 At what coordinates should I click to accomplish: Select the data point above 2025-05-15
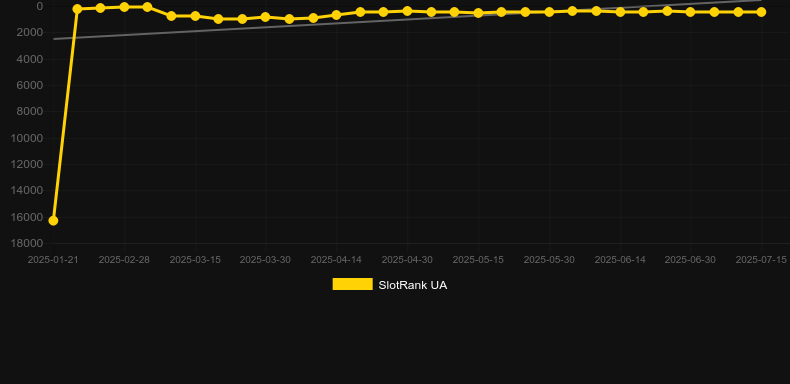(478, 13)
